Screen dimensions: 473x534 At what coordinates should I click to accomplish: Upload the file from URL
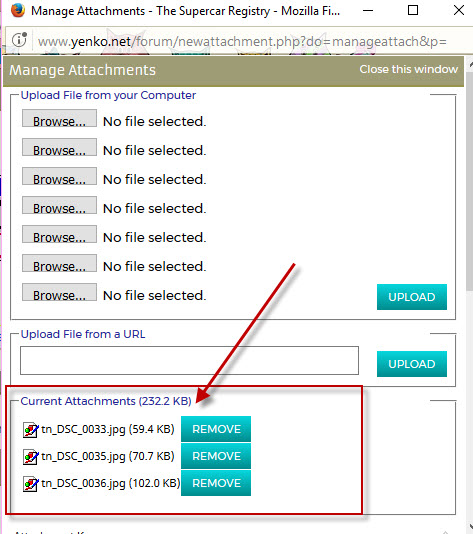coord(412,364)
